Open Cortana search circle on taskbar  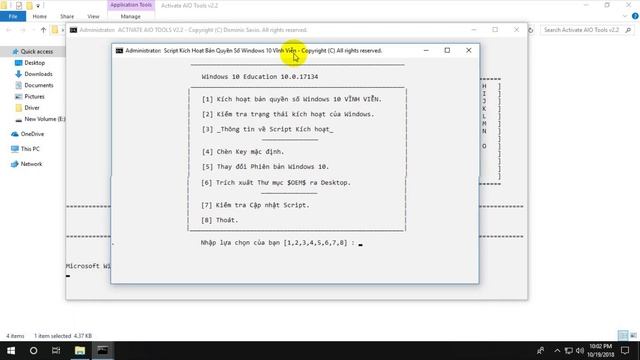click(x=33, y=351)
